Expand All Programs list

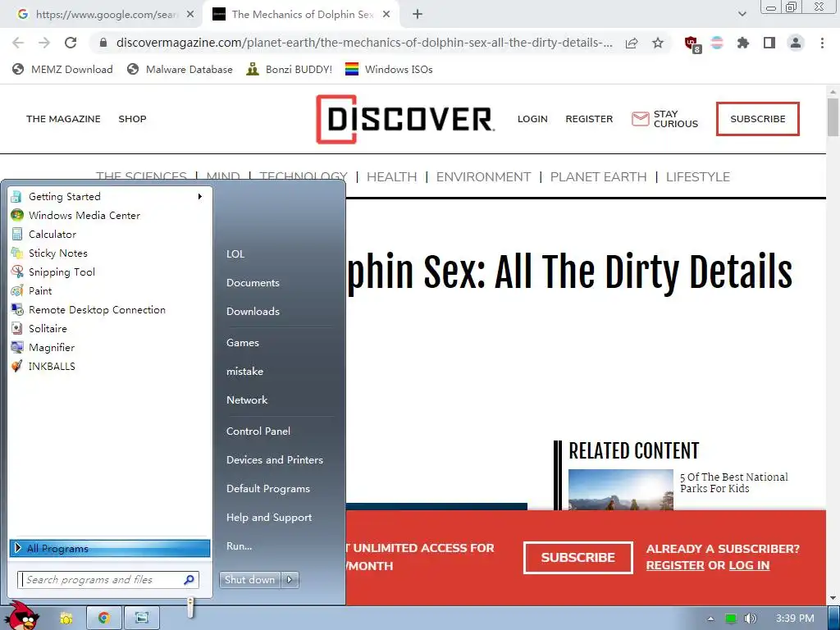tap(109, 548)
